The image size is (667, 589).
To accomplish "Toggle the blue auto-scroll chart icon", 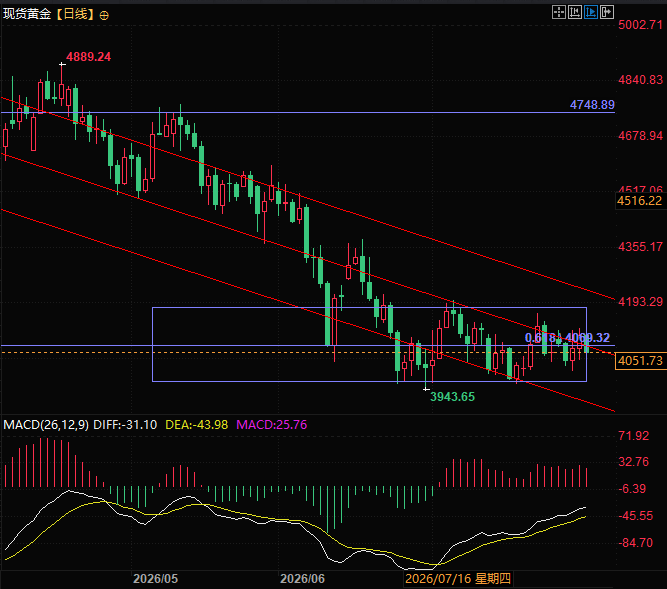I will pyautogui.click(x=591, y=12).
